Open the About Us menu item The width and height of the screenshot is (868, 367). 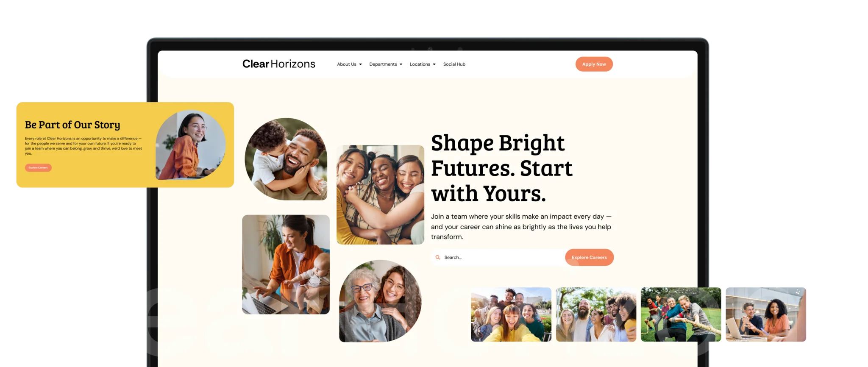pos(347,64)
